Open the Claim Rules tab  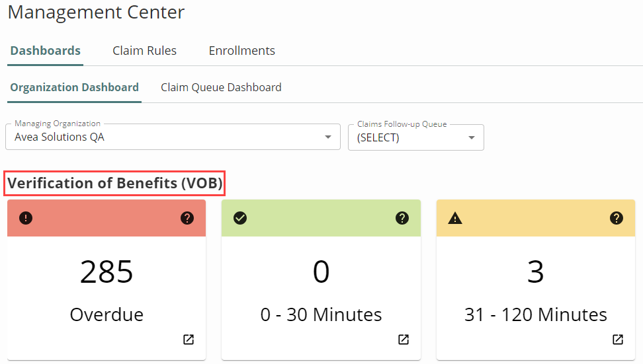tap(144, 51)
